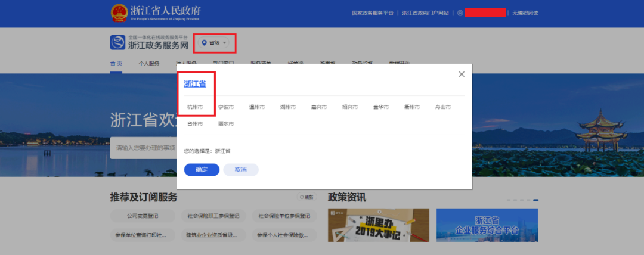Choose 湖州市 in the city list
Screen dimensions: 644x255
click(x=288, y=107)
